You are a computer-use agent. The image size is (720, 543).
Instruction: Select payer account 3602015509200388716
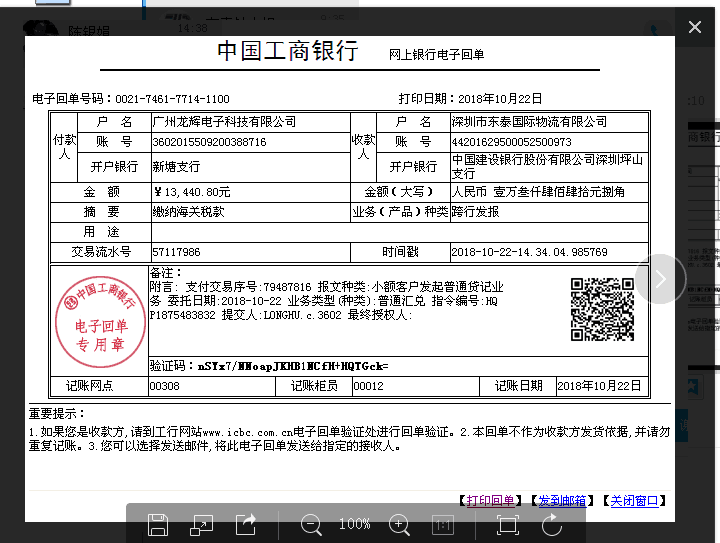pyautogui.click(x=209, y=142)
